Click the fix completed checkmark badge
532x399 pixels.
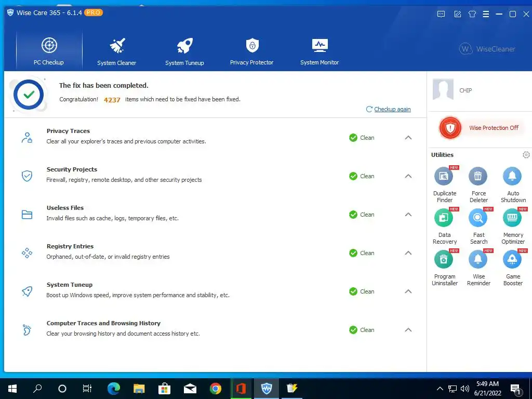(x=29, y=95)
